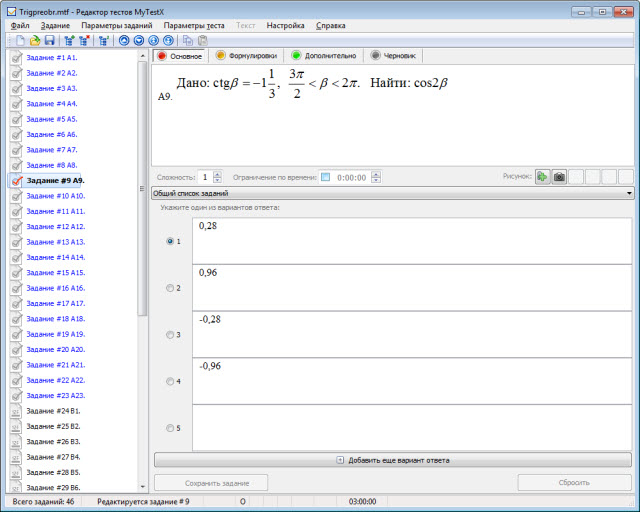Click into the empty fifth answer field
The width and height of the screenshot is (640, 512).
coord(411,427)
